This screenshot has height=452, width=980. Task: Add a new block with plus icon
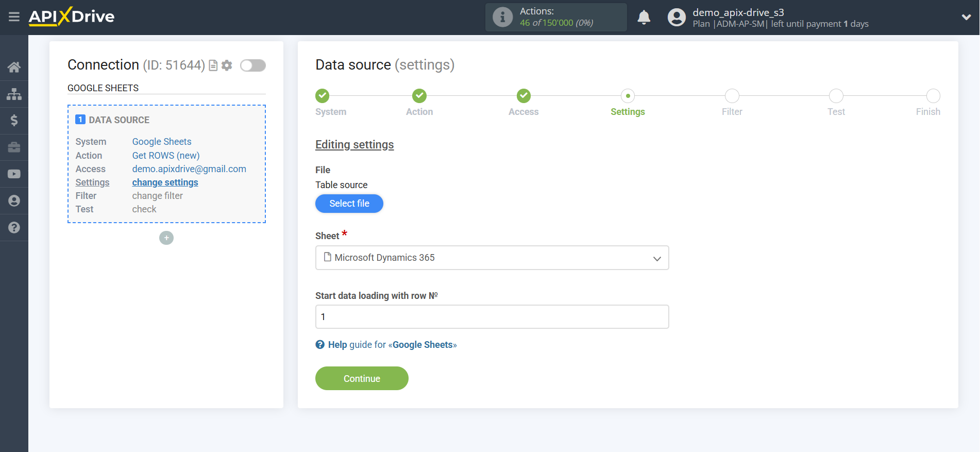pos(166,238)
